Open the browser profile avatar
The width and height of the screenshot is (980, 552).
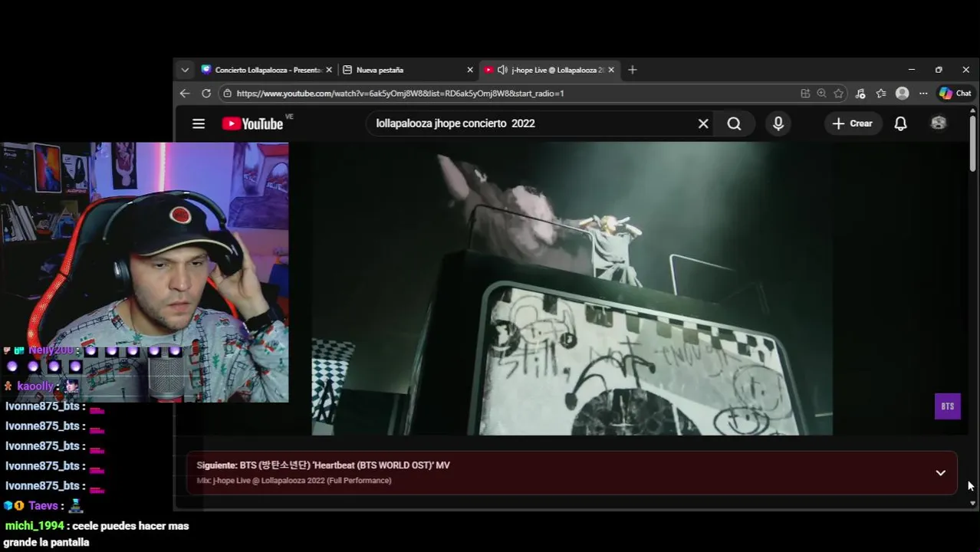[903, 93]
